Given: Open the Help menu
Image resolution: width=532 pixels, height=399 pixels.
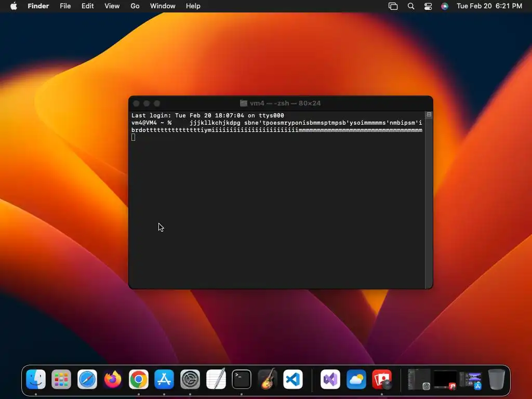Looking at the screenshot, I should tap(193, 6).
